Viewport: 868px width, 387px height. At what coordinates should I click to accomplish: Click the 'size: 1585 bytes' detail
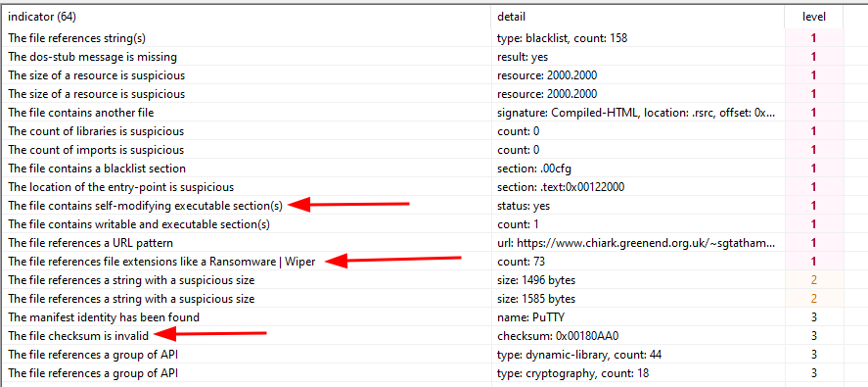(536, 299)
